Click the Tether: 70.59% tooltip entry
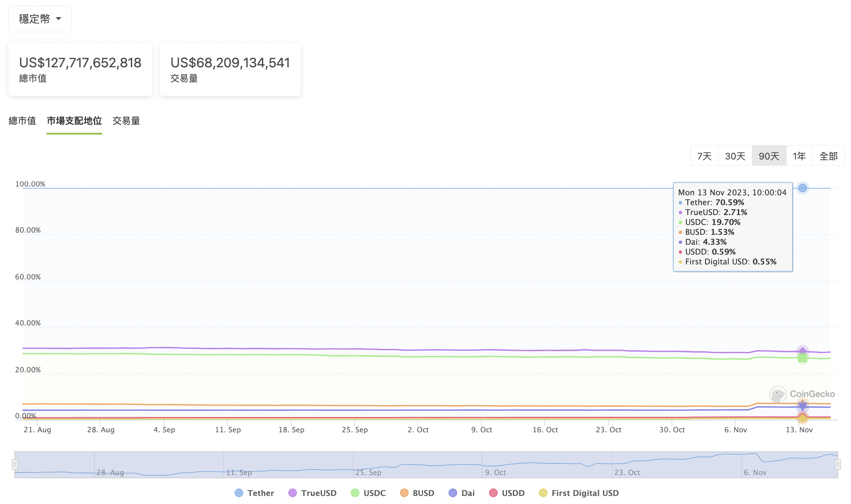This screenshot has height=504, width=851. [711, 202]
